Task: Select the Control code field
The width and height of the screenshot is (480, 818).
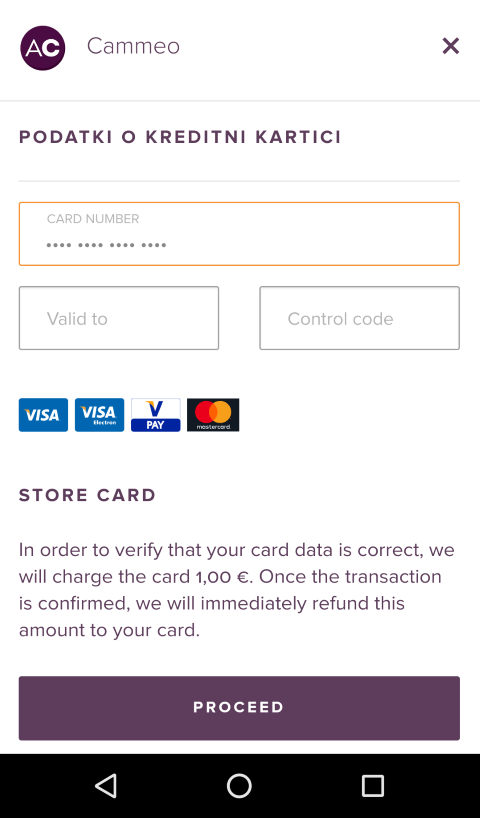Action: click(x=359, y=318)
